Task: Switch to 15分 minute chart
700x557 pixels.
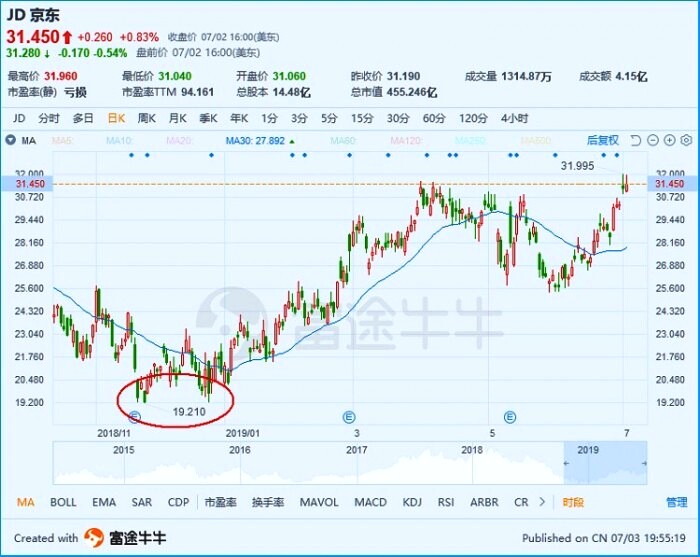Action: pos(362,118)
